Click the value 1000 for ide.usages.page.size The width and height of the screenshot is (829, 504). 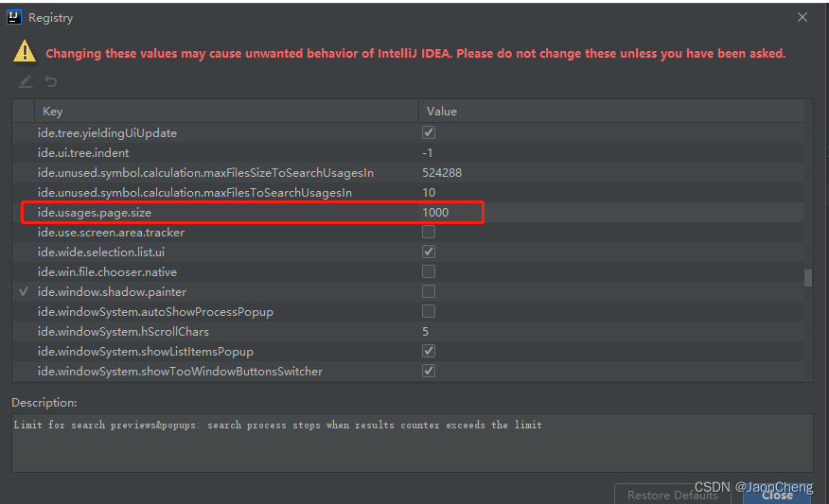pos(435,213)
